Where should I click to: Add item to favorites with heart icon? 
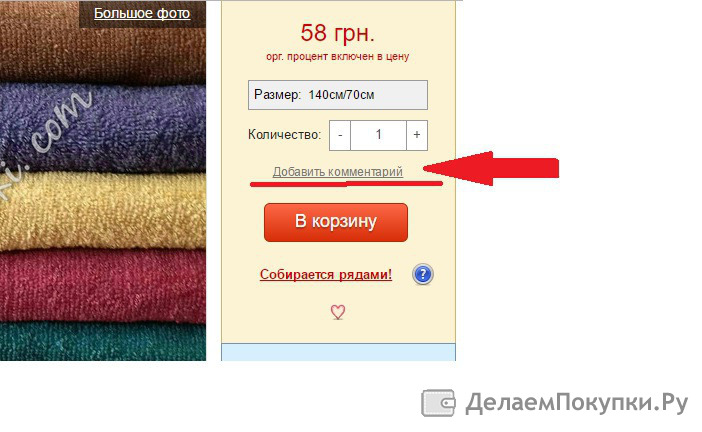point(338,312)
